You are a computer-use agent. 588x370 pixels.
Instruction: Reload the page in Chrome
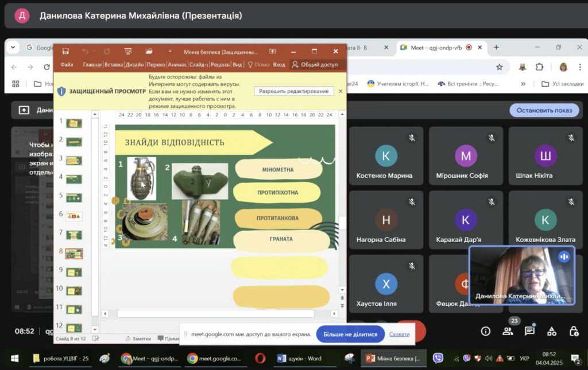(47, 67)
